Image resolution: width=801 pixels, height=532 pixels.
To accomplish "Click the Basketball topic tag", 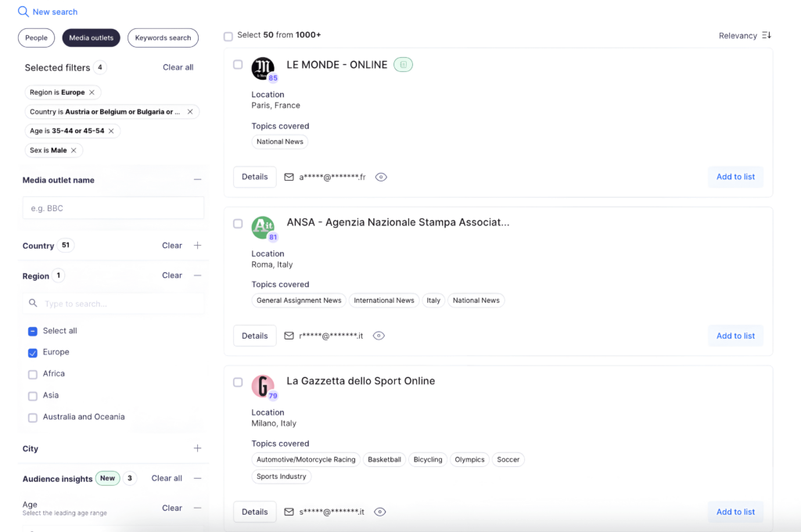I will point(384,459).
